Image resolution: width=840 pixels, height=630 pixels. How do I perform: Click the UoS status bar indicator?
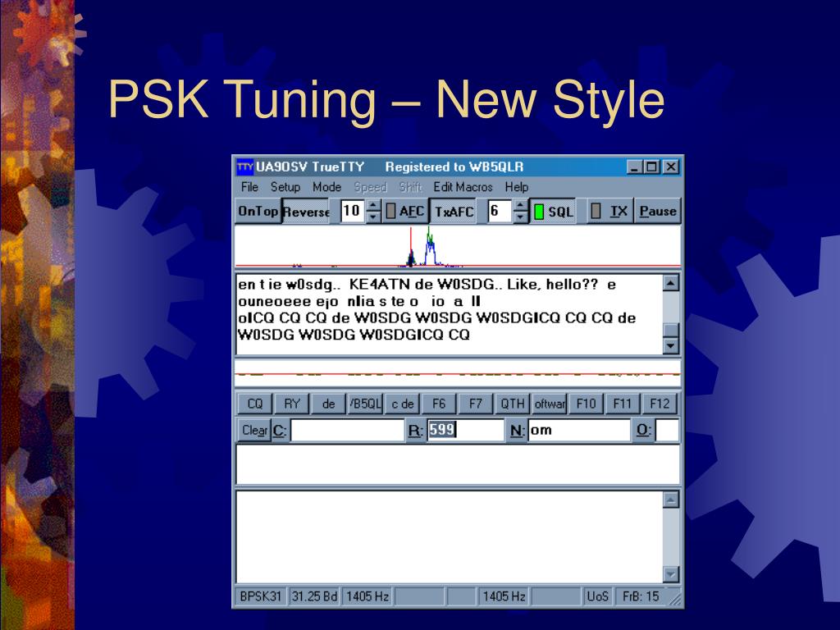pos(598,596)
